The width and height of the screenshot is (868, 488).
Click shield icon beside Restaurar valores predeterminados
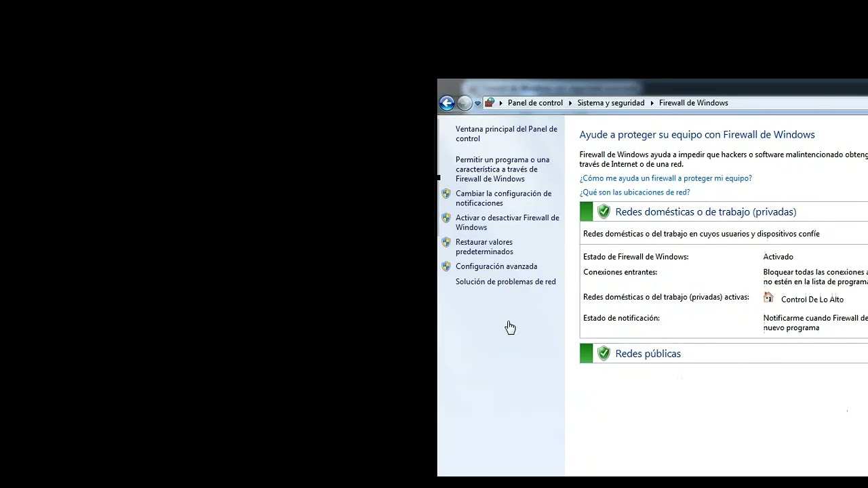point(446,242)
